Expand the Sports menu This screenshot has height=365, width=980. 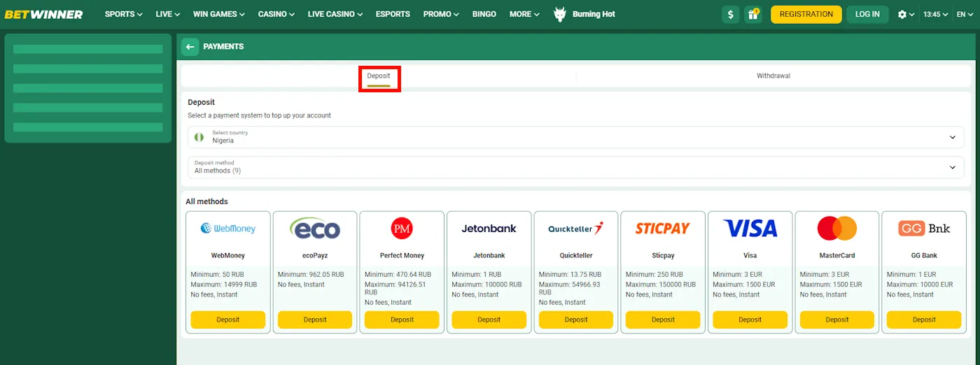point(123,14)
